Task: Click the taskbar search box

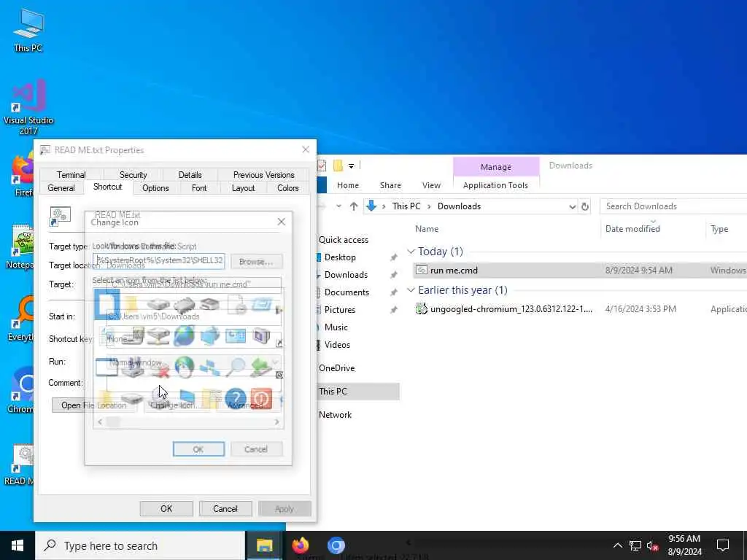Action: (140, 545)
